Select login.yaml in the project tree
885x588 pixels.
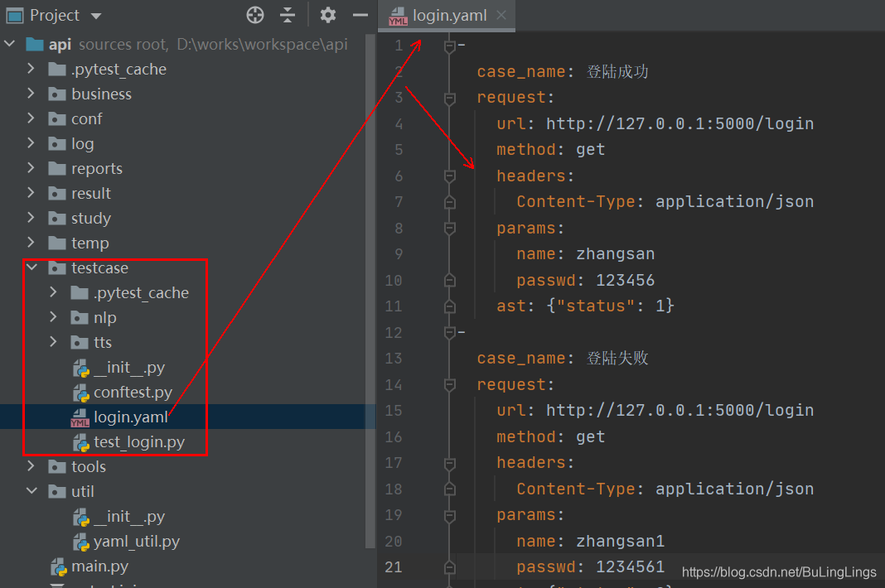(x=130, y=417)
